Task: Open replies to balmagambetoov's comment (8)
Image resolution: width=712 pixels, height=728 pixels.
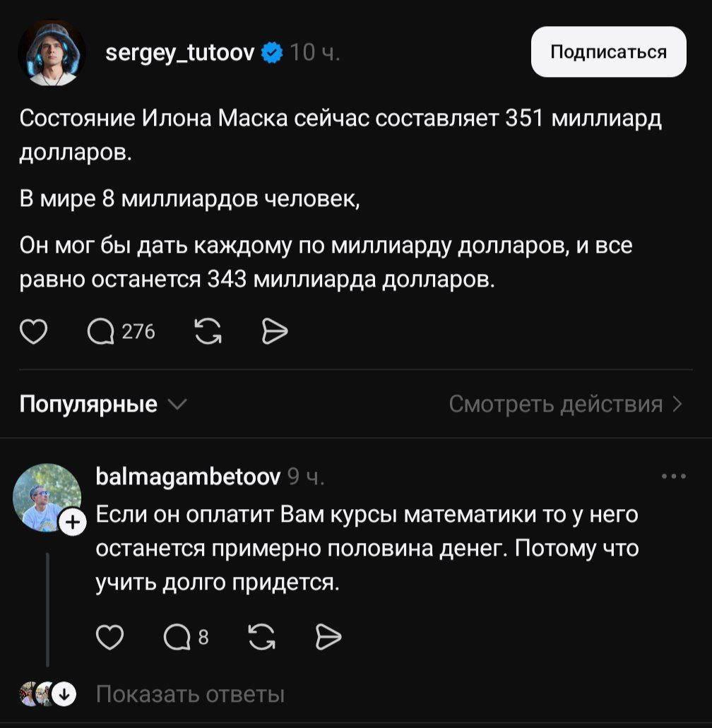Action: click(186, 638)
